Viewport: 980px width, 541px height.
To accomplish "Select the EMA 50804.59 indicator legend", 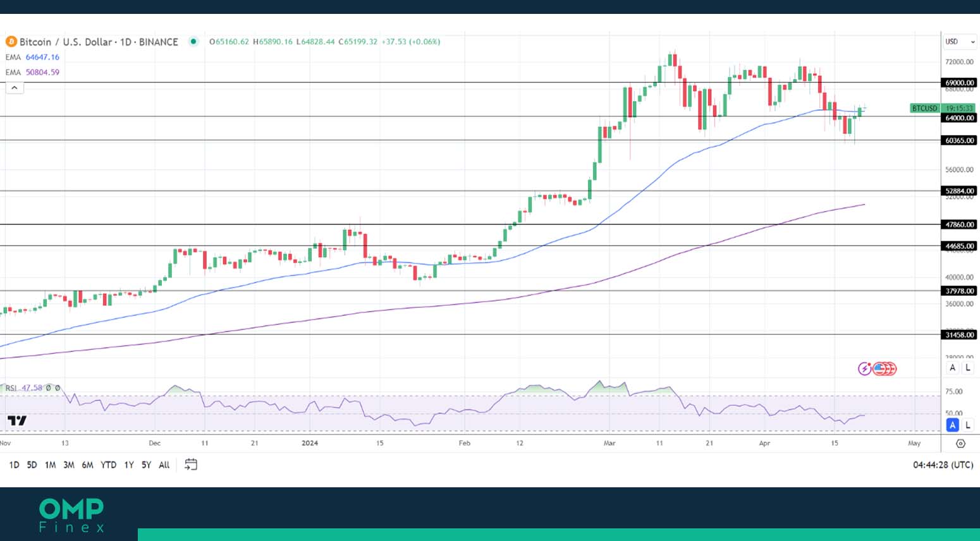I will (x=32, y=72).
